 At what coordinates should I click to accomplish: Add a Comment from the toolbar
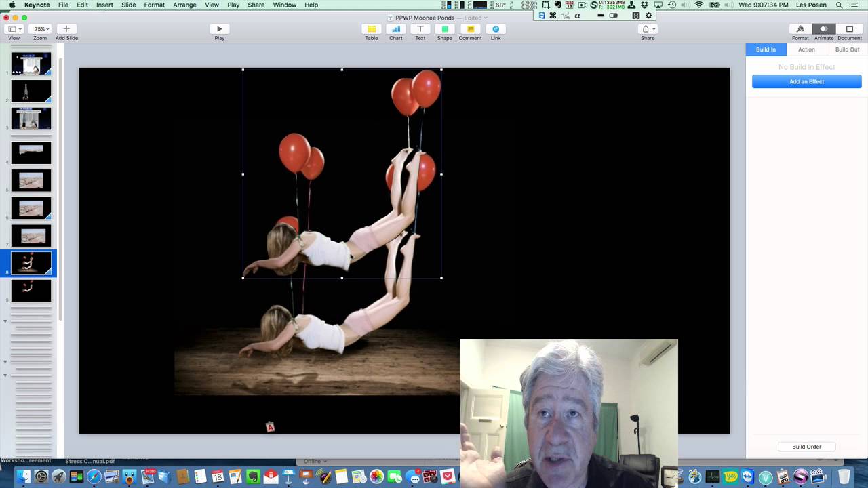point(470,29)
